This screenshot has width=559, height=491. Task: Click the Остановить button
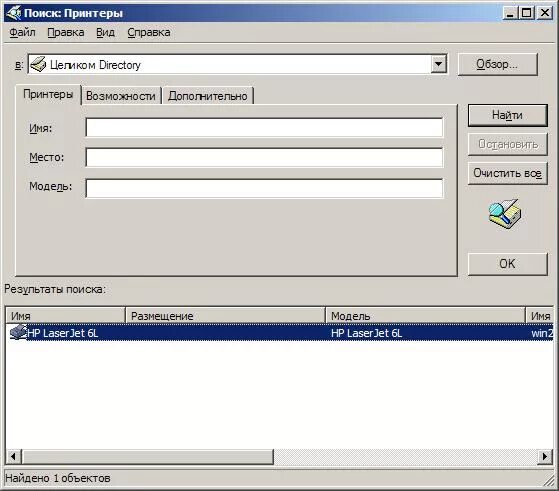(507, 144)
